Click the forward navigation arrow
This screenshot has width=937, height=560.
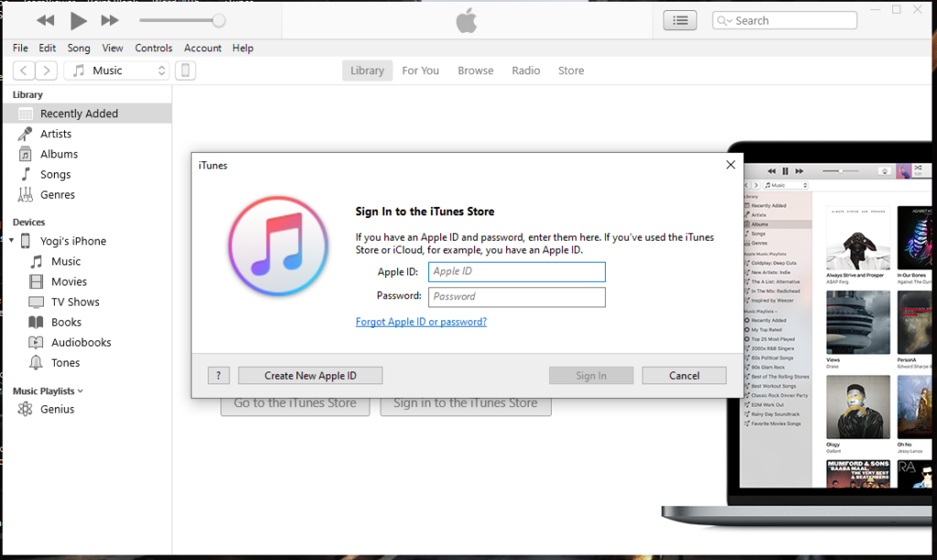click(x=46, y=70)
